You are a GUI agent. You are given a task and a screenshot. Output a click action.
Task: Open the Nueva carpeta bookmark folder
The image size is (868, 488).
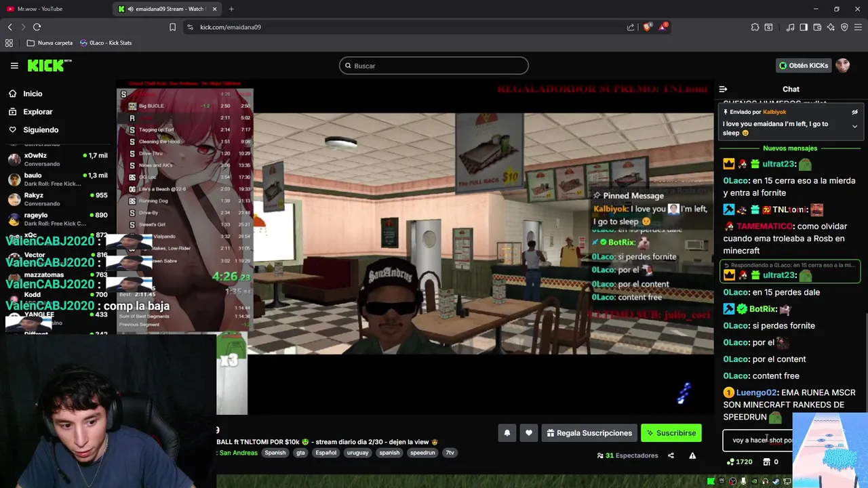click(x=50, y=43)
